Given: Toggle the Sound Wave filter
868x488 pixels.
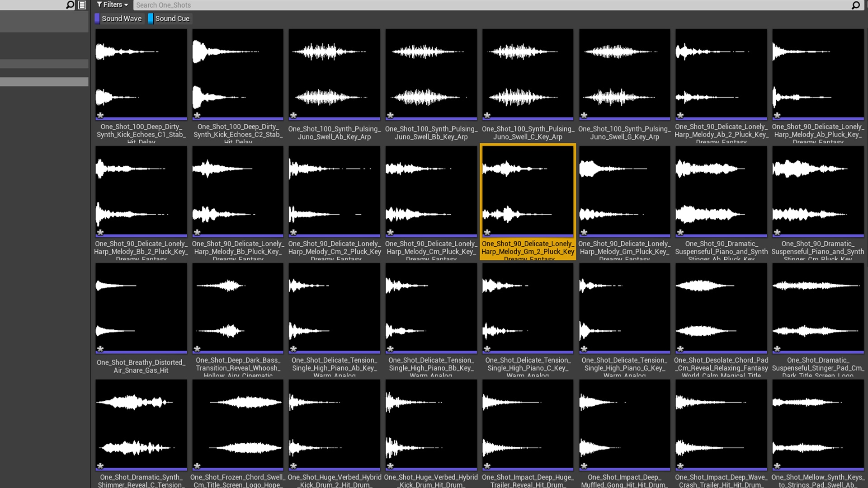Looking at the screenshot, I should click(x=121, y=19).
